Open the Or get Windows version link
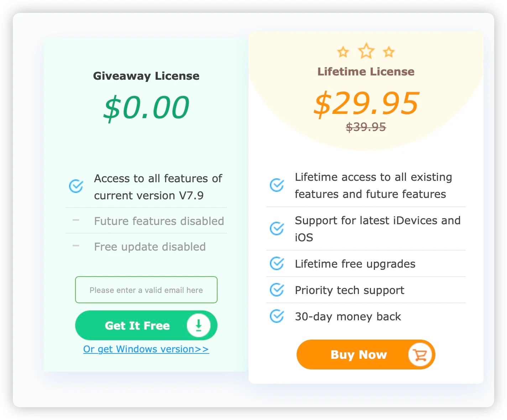 point(146,349)
